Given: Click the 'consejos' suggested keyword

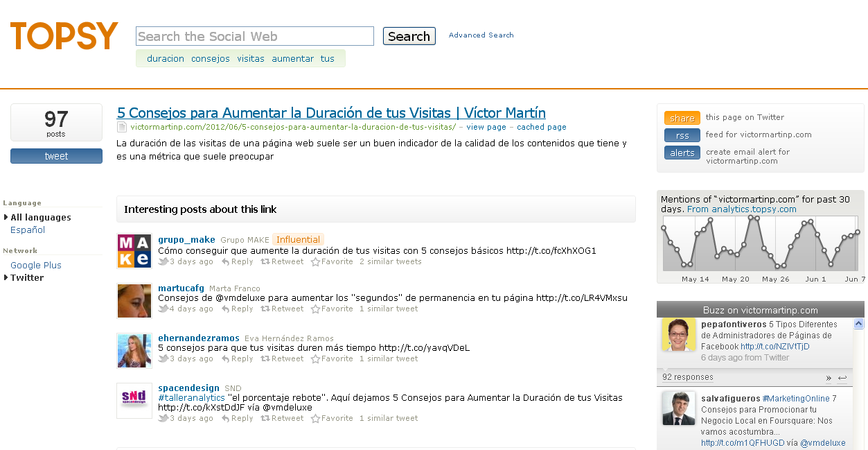Looking at the screenshot, I should tap(211, 59).
